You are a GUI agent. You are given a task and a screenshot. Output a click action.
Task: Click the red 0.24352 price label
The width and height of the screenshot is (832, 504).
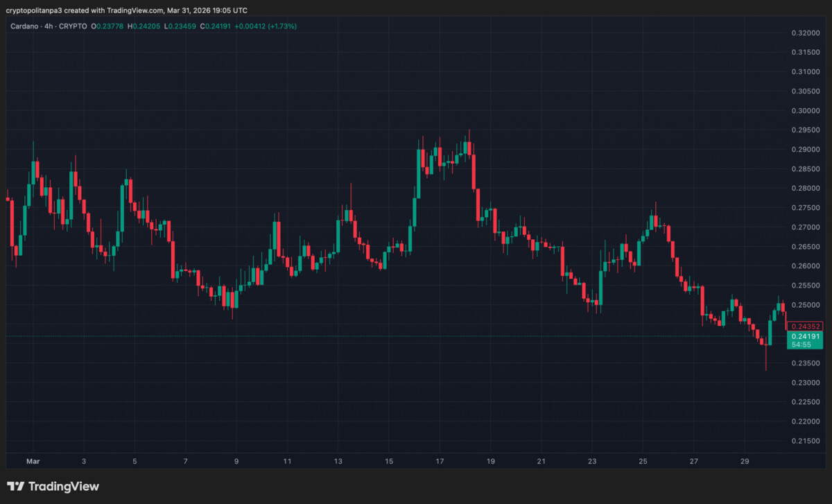coord(804,326)
